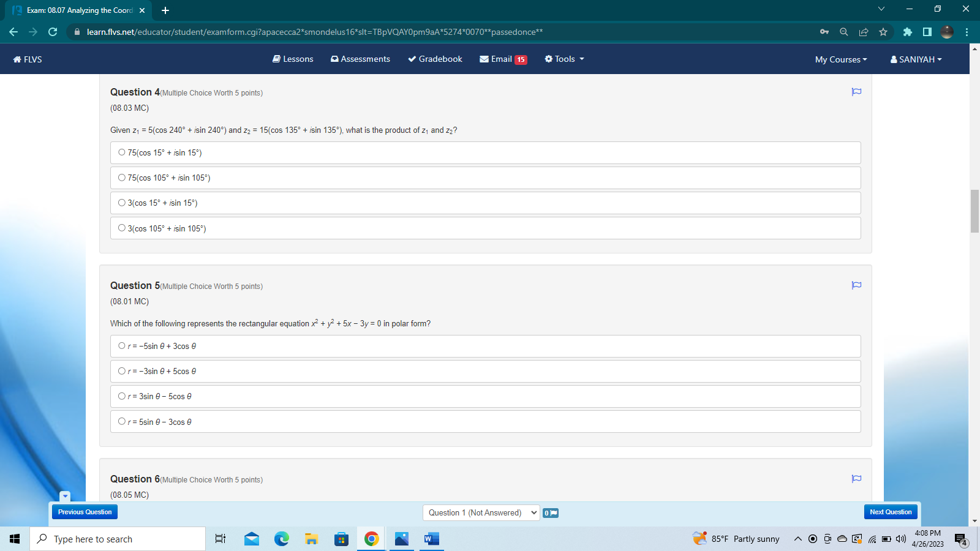
Task: Go to FLVS home link
Action: tap(28, 59)
